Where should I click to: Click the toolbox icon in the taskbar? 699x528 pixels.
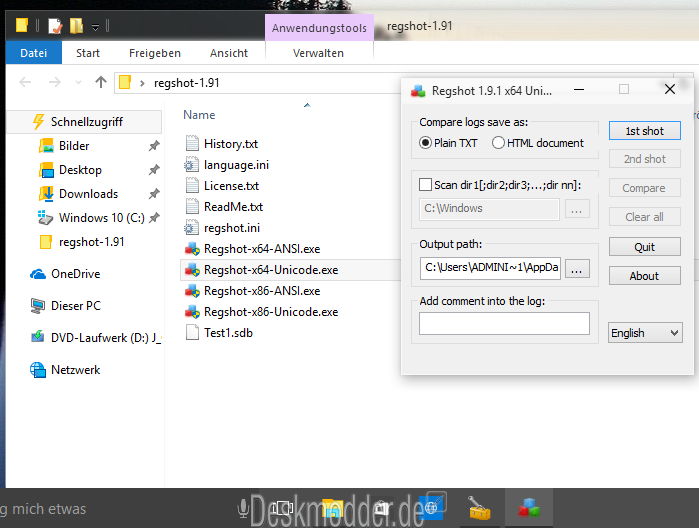(479, 508)
